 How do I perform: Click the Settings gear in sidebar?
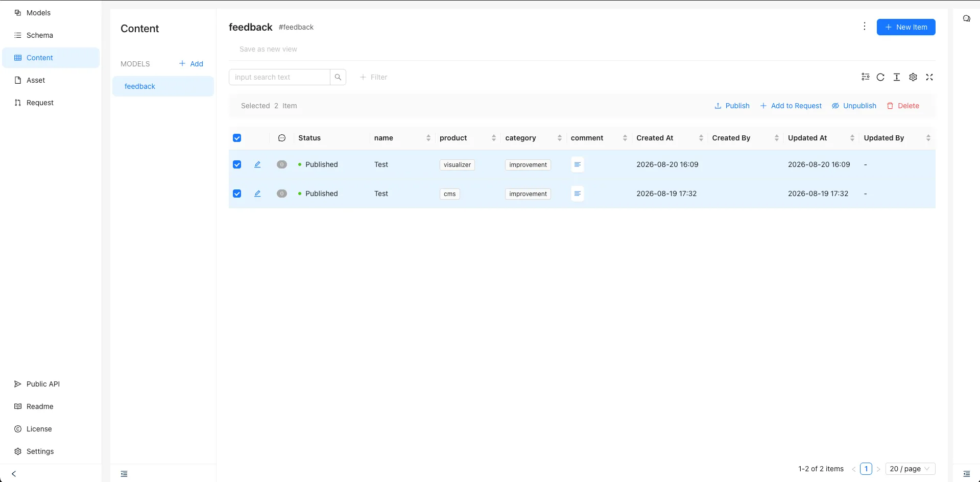[x=18, y=451]
